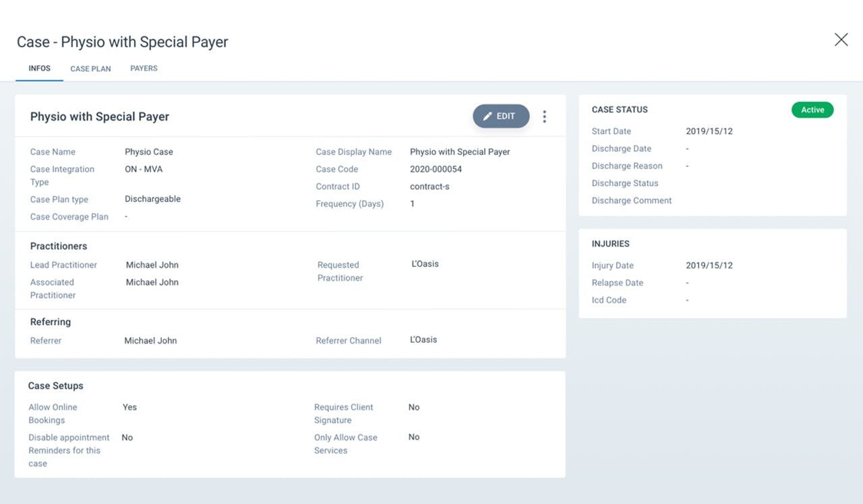Switch to the CASE PLAN tab
Image resolution: width=863 pixels, height=504 pixels.
(90, 68)
